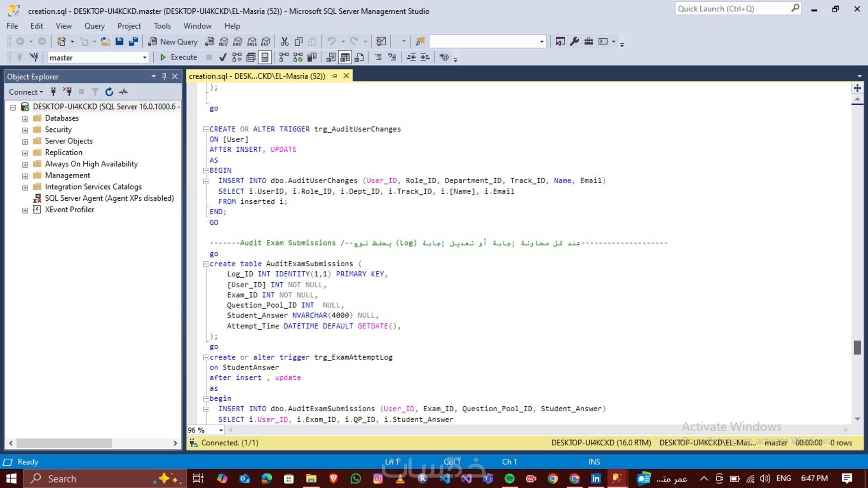
Task: Click the Database Engine Query icon
Action: (210, 42)
